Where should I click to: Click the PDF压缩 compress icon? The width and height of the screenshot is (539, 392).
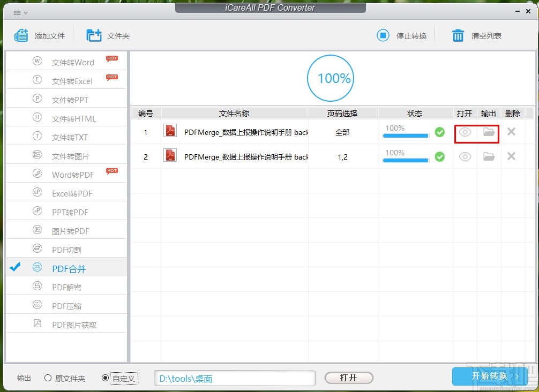[37, 305]
